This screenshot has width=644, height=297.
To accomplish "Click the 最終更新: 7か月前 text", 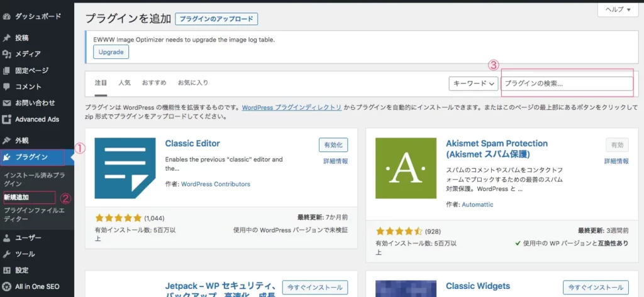I will (323, 217).
